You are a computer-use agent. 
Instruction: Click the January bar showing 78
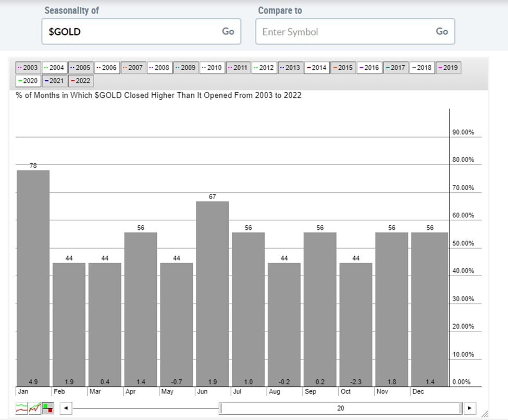click(x=33, y=276)
